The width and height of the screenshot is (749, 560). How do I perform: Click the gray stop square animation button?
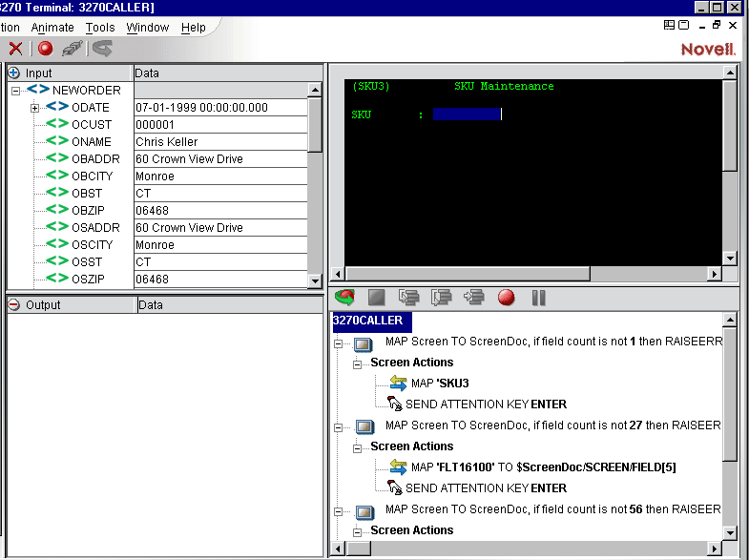pyautogui.click(x=377, y=298)
